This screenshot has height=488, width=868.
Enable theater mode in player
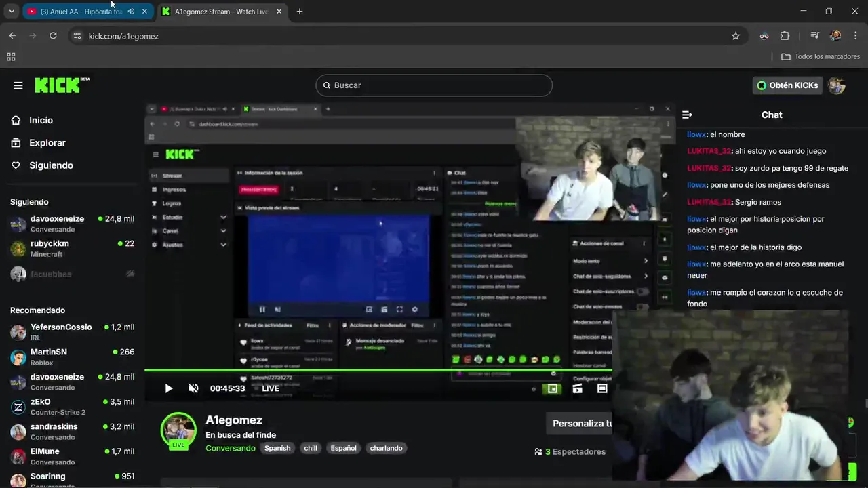(602, 388)
